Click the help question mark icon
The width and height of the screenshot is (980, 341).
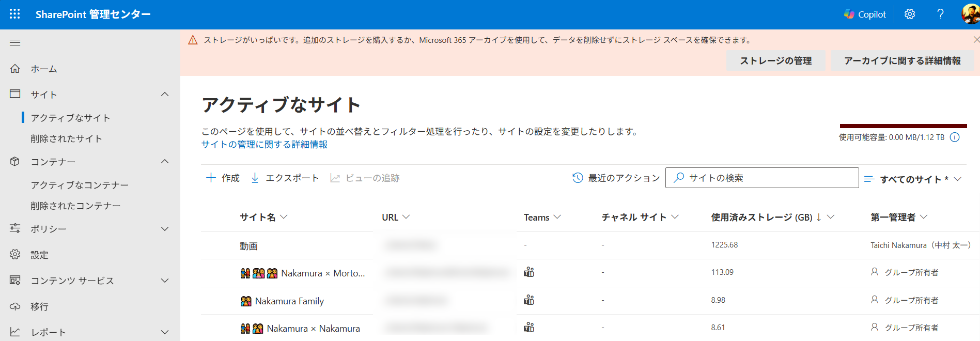click(x=940, y=14)
